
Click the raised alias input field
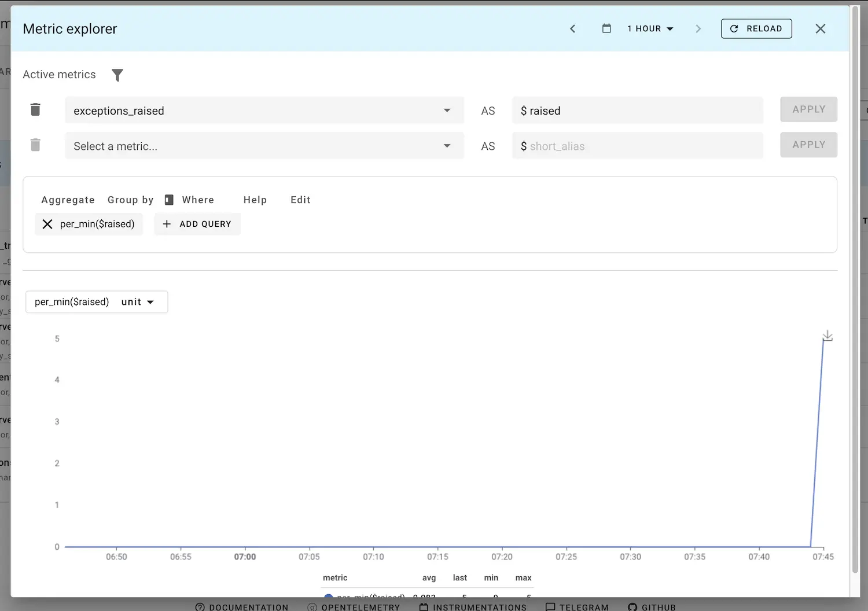click(x=637, y=111)
